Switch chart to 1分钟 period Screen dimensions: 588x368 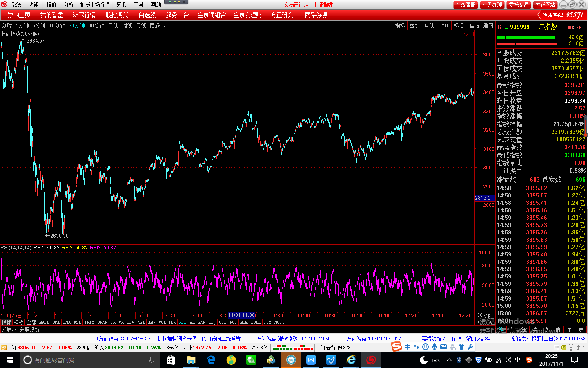point(22,25)
